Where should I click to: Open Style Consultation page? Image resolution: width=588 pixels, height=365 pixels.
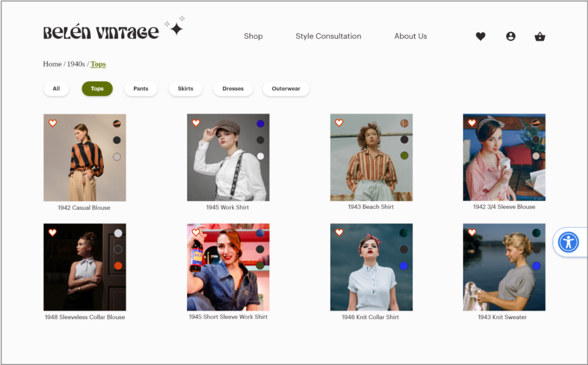(328, 36)
